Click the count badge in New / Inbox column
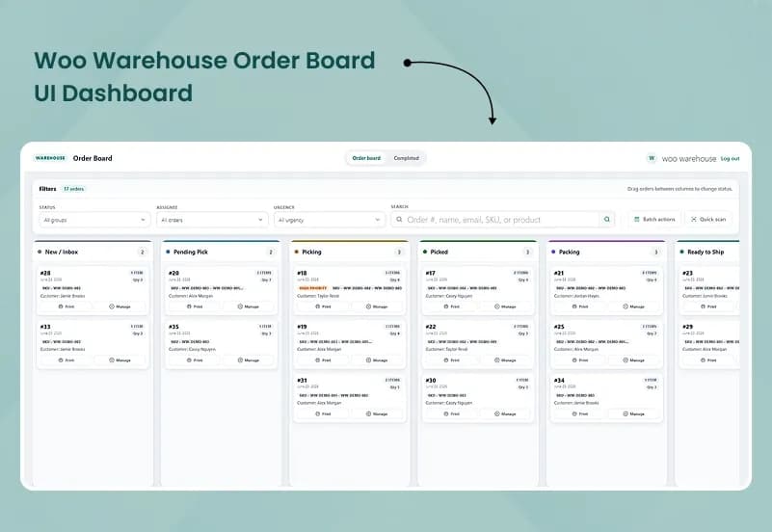Screen dimensions: 772x532 pyautogui.click(x=143, y=252)
